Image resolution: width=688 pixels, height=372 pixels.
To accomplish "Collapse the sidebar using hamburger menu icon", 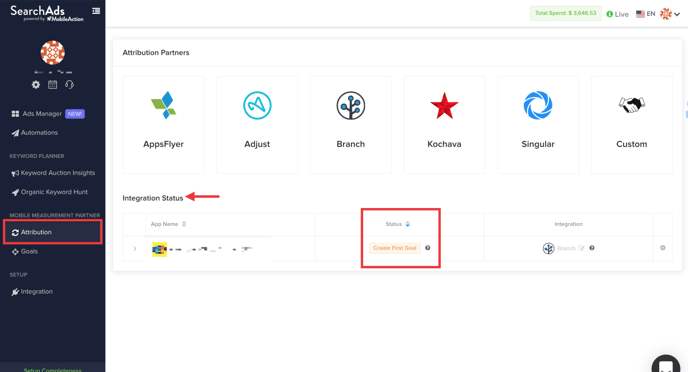I will 96,11.
